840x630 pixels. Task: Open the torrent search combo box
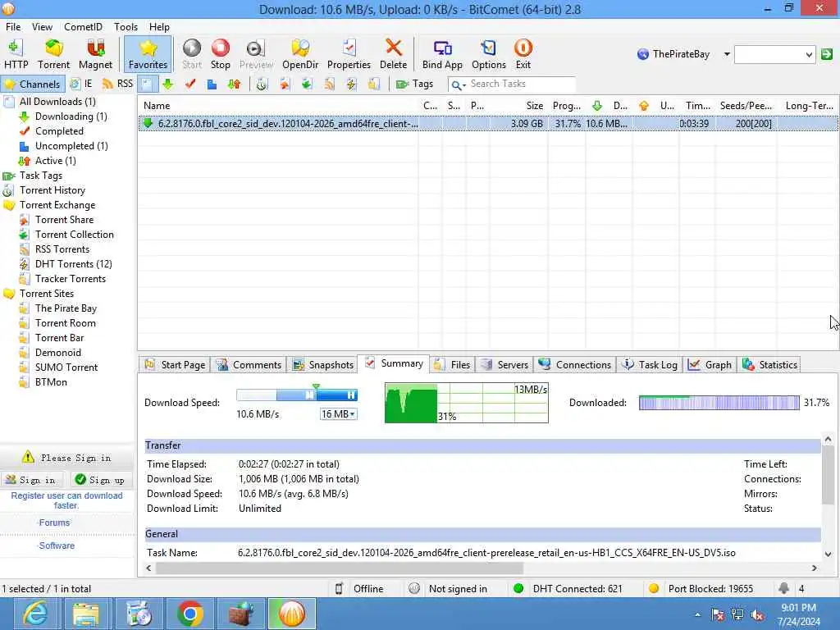[x=774, y=54]
